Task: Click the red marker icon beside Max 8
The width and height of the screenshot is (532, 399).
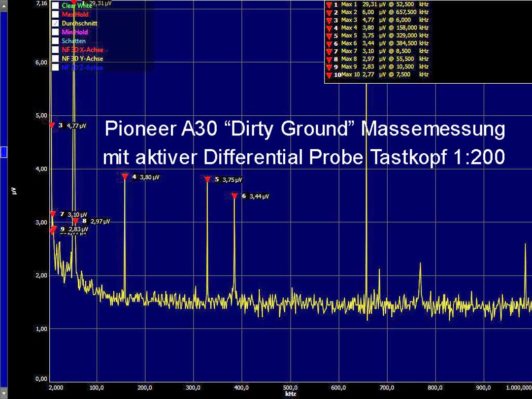Action: 329,60
